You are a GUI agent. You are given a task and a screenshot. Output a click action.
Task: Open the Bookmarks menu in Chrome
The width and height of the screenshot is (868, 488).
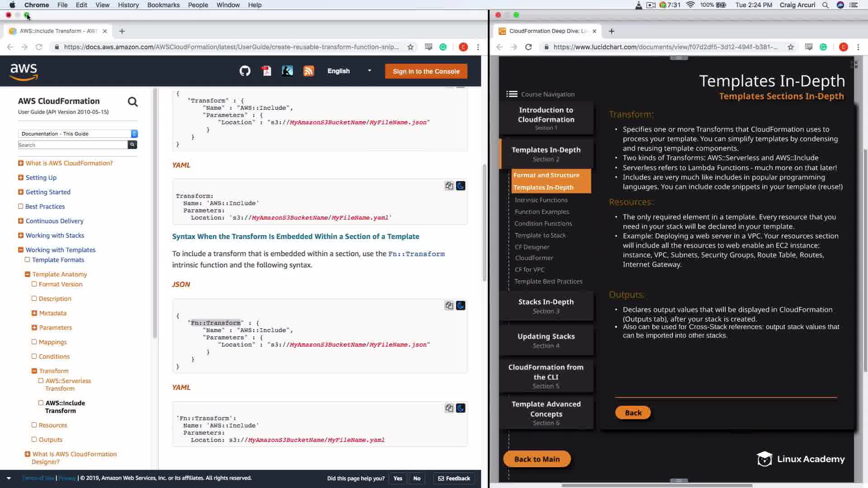163,5
